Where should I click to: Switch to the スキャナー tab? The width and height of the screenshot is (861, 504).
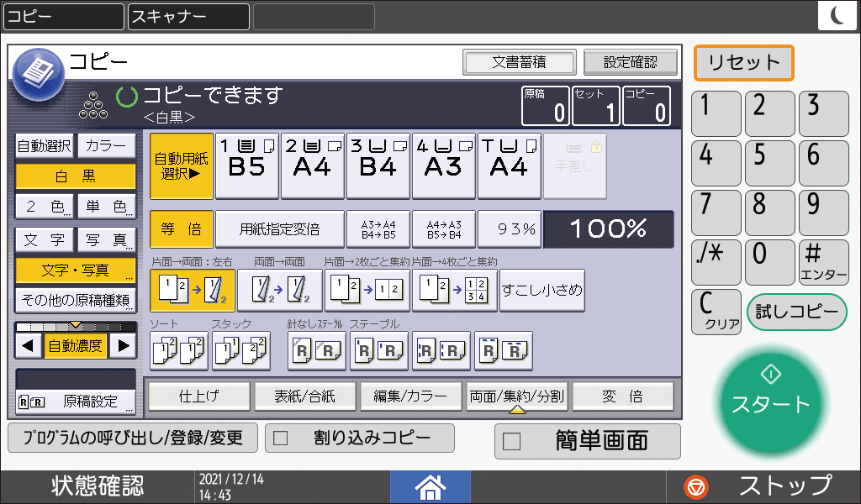pyautogui.click(x=187, y=16)
